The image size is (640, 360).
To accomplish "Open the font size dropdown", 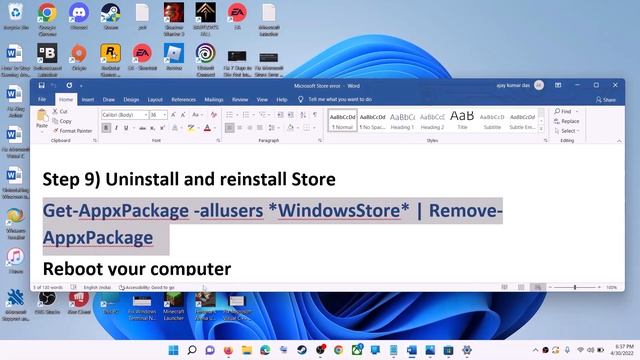I will tap(164, 115).
